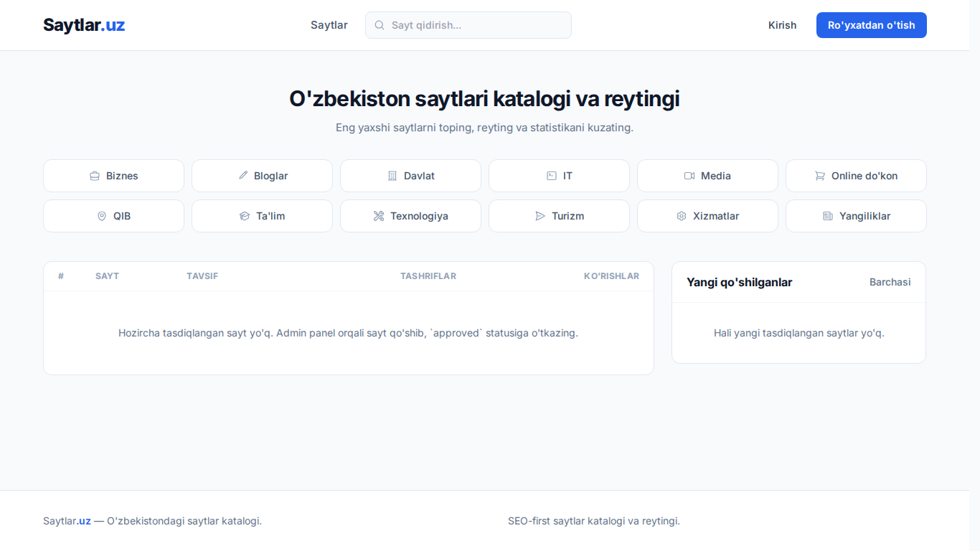The height and width of the screenshot is (551, 980).
Task: Click the map pin icon on QIB
Action: tap(102, 216)
